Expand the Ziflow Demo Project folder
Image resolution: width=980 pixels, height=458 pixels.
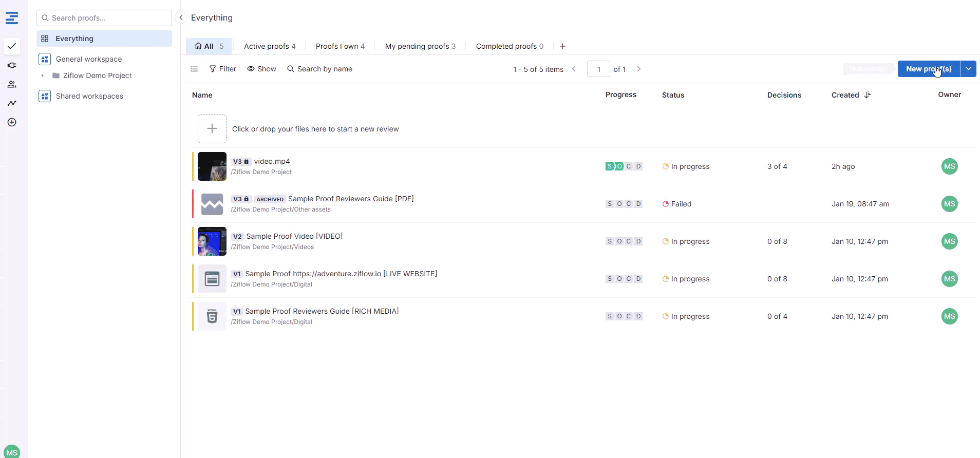click(43, 75)
